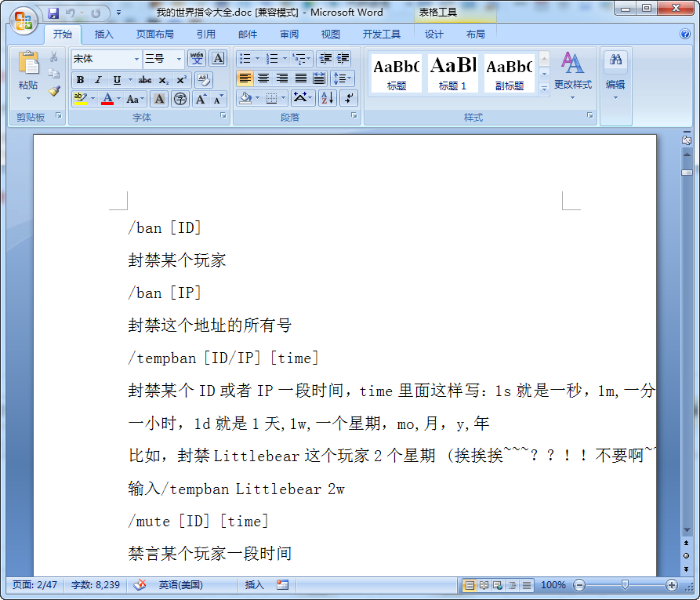
Task: Apply distributed alignment icon
Action: 319,78
